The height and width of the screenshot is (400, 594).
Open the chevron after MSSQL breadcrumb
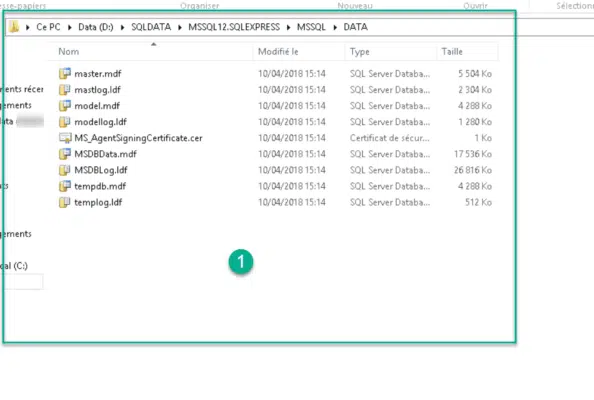(335, 27)
